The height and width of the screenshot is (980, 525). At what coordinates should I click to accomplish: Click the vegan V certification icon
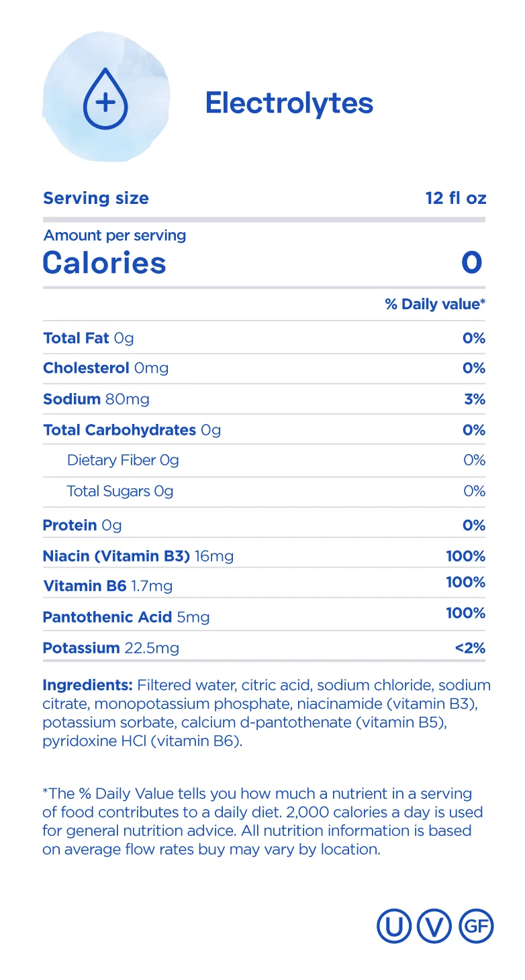tap(434, 926)
